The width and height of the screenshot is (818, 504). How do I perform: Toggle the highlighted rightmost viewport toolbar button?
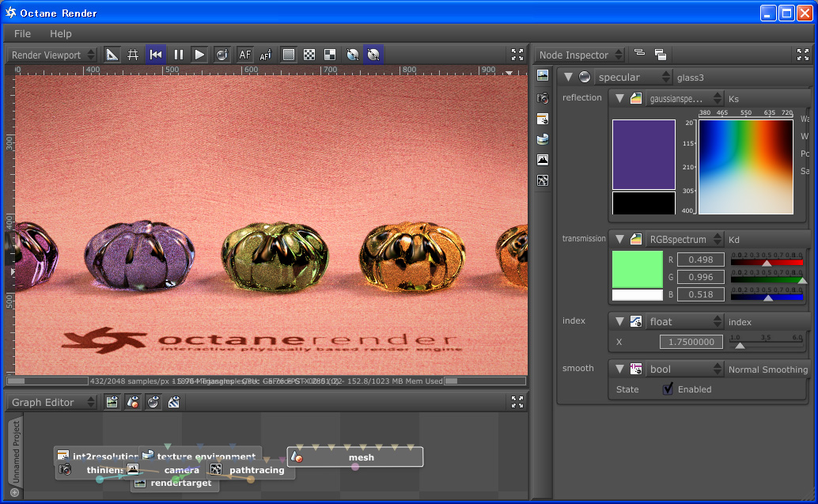point(373,55)
